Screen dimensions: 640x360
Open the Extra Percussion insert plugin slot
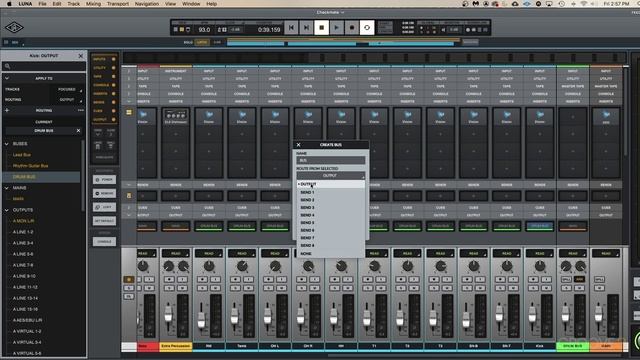tap(176, 117)
